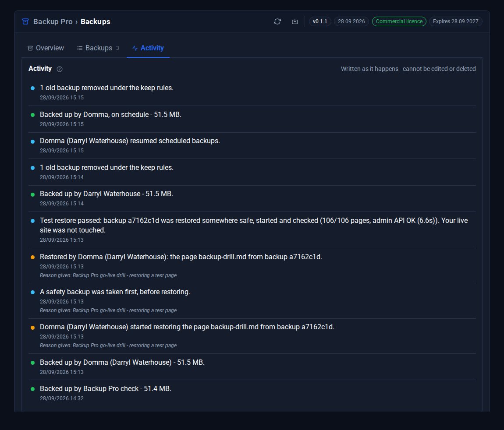Select 'Backed up by Domma, on schedule' entry
This screenshot has height=430, width=504.
(252, 119)
